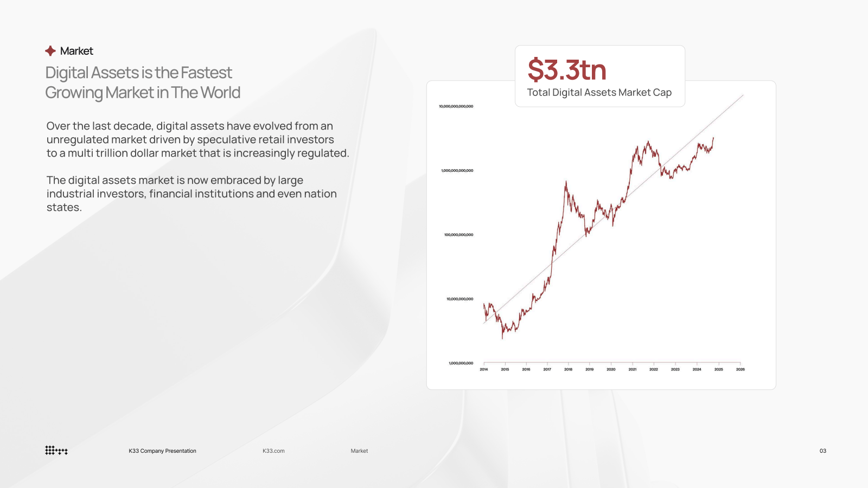Select the paragraph starting 'The digital assets market is now'

192,194
